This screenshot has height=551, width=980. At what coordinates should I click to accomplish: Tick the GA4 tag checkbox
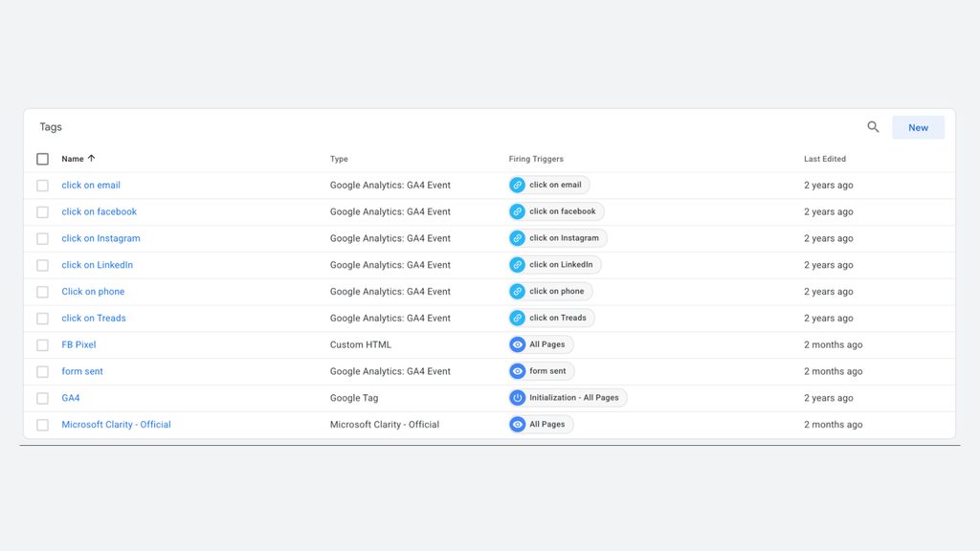pos(42,398)
